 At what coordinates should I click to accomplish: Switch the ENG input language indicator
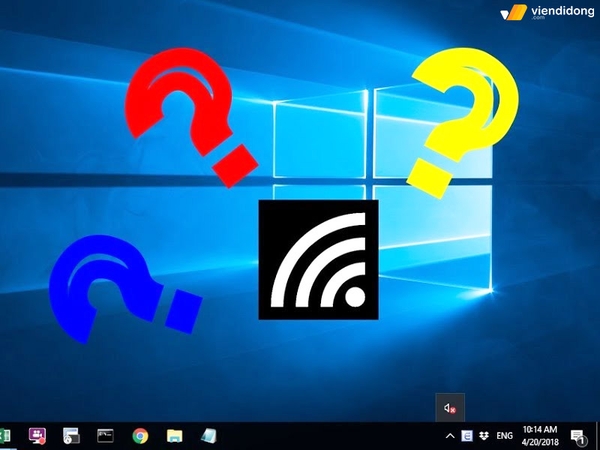point(504,436)
